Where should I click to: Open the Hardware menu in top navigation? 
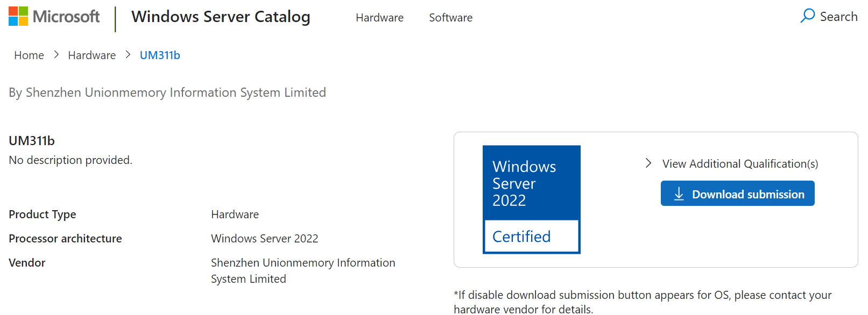(379, 18)
